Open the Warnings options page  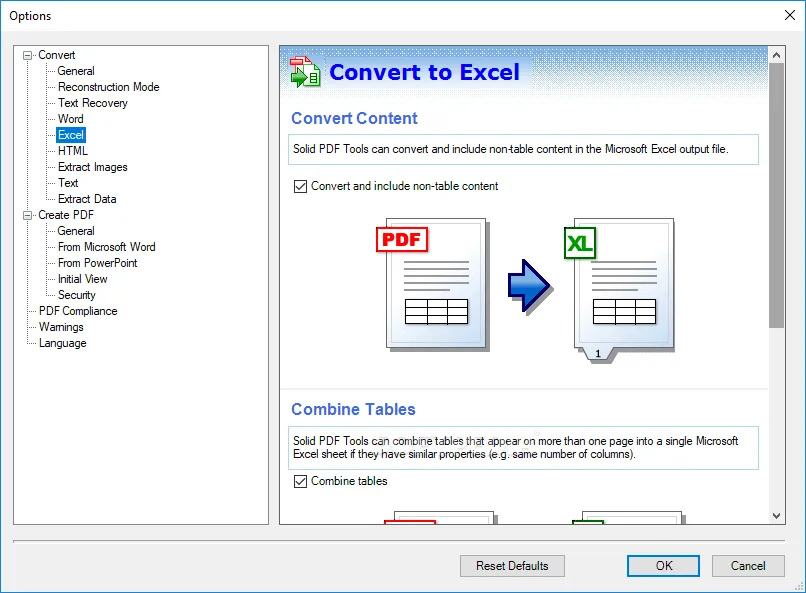click(x=61, y=327)
